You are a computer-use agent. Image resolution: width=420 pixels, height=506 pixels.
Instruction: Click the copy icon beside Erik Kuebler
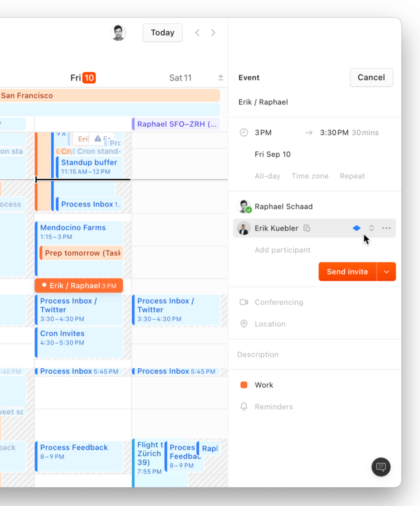click(307, 228)
